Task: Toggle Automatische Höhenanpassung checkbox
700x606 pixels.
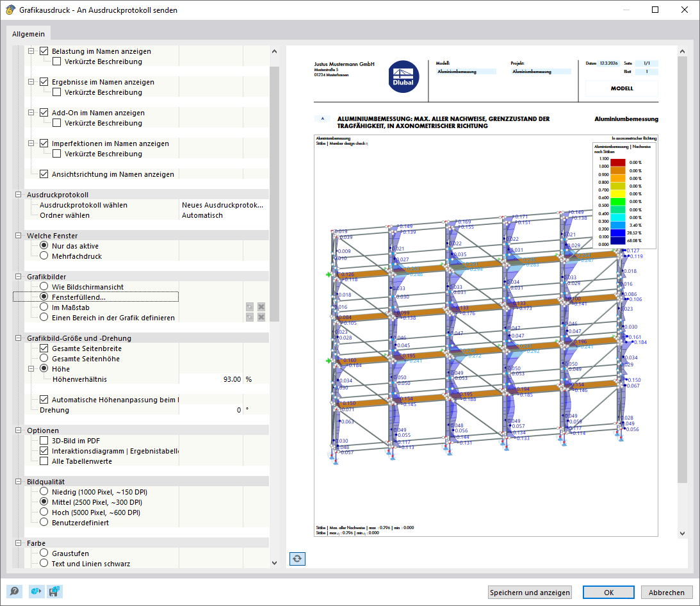Action: click(44, 400)
